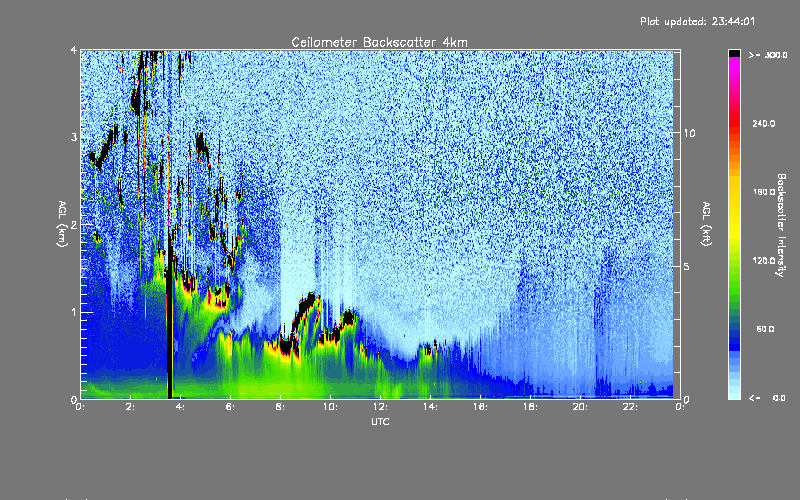Click the left 'AGL (km)' axis label

pos(62,224)
